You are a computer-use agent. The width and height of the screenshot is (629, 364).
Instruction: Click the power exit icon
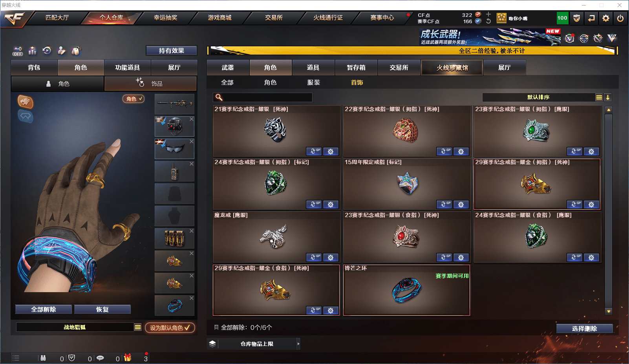(620, 18)
